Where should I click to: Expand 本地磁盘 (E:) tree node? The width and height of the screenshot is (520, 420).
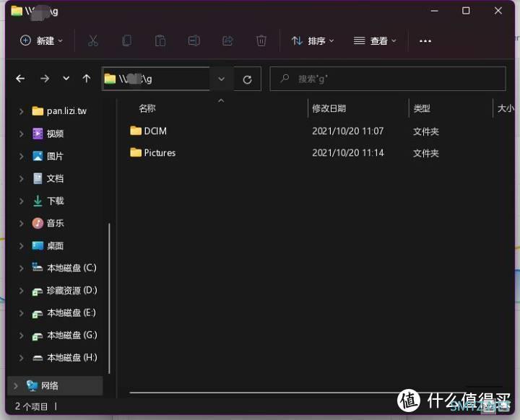21,313
